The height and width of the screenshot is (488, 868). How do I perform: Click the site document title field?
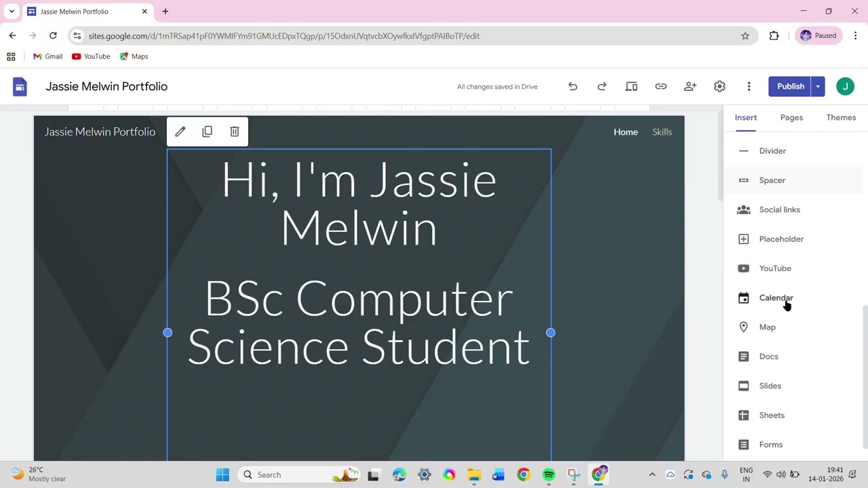point(106,86)
